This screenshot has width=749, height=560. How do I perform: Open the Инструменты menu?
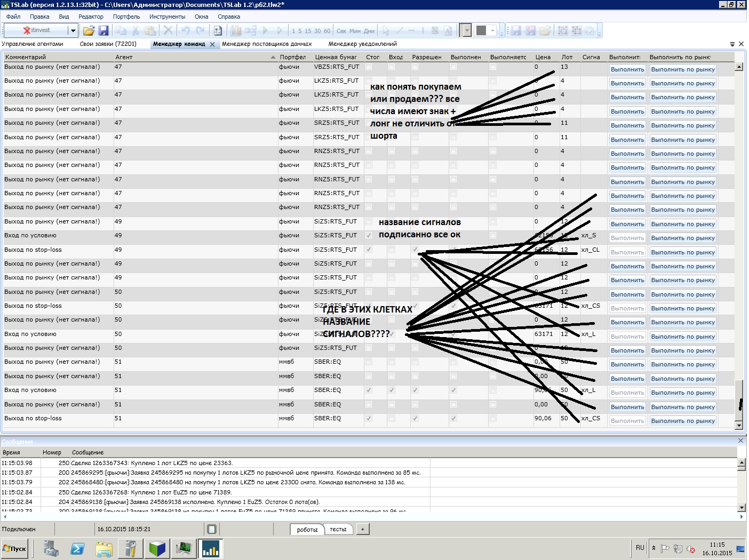tap(168, 17)
